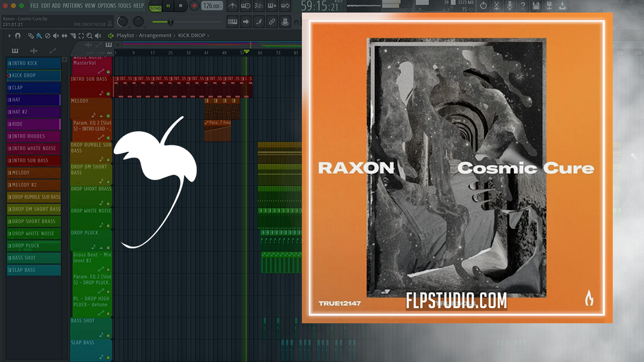Select the Snap magnet icon in playlist toolbar
The height and width of the screenshot is (362, 644).
(x=17, y=35)
